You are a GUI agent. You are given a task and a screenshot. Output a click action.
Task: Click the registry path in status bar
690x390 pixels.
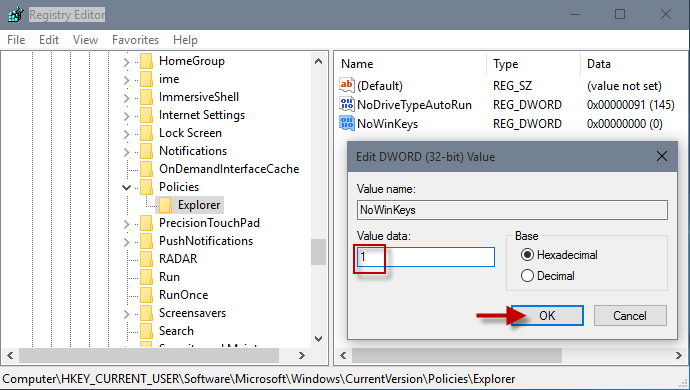click(259, 379)
